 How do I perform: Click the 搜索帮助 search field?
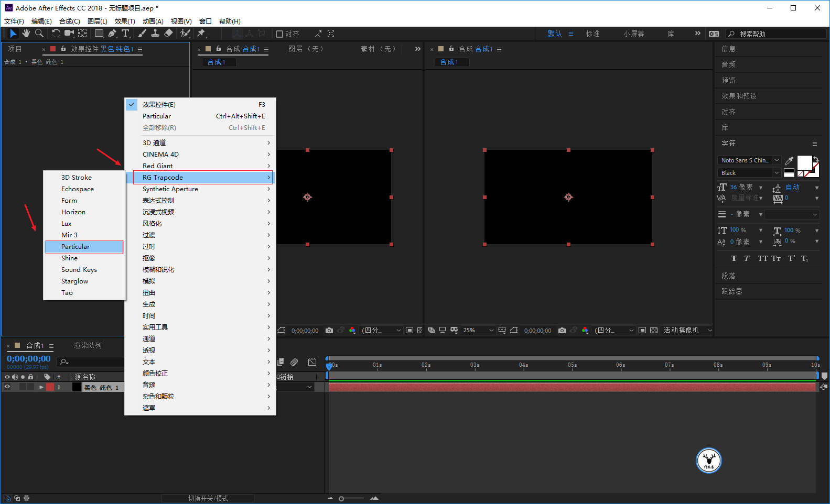pos(775,34)
